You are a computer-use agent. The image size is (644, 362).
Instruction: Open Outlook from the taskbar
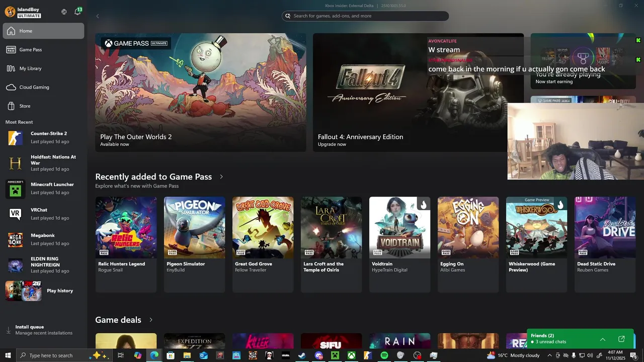pyautogui.click(x=203, y=355)
